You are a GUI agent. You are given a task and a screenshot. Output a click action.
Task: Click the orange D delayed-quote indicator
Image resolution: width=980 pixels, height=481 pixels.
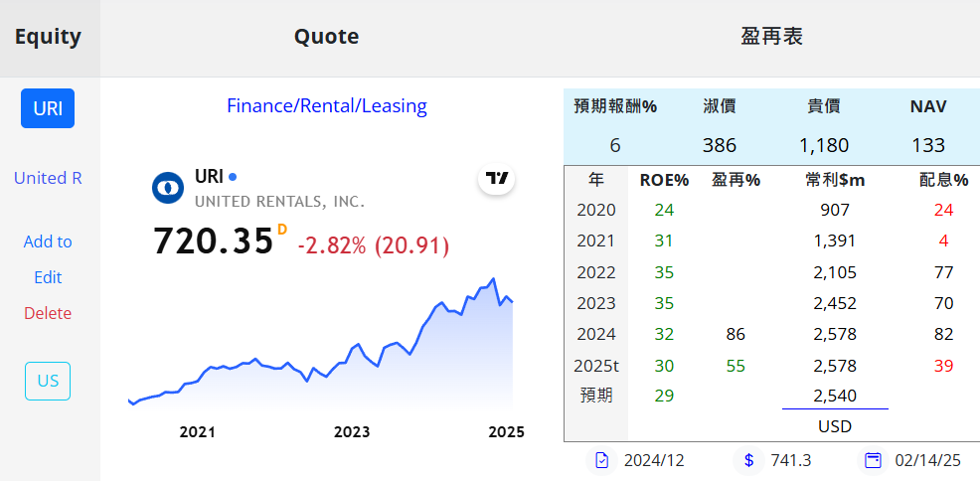(282, 230)
